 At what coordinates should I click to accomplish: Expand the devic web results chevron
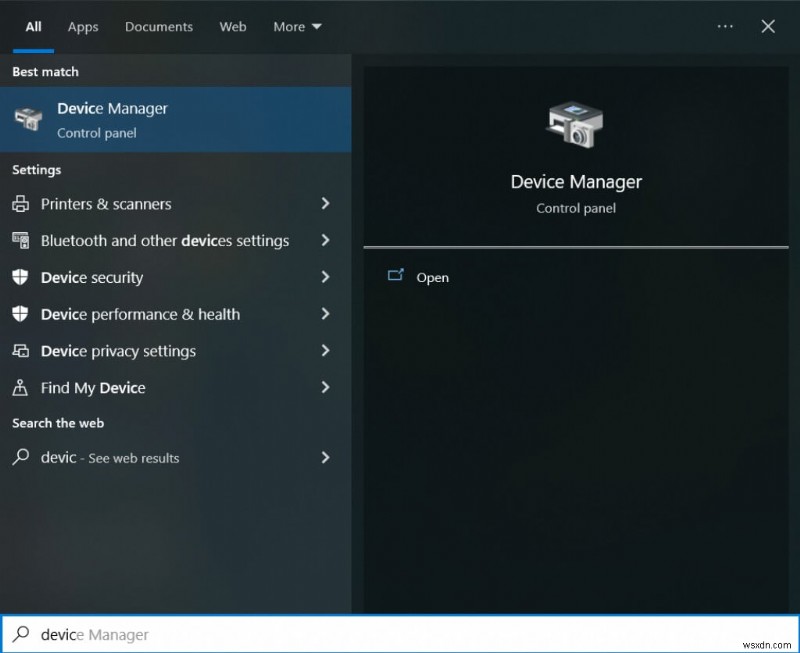tap(326, 458)
